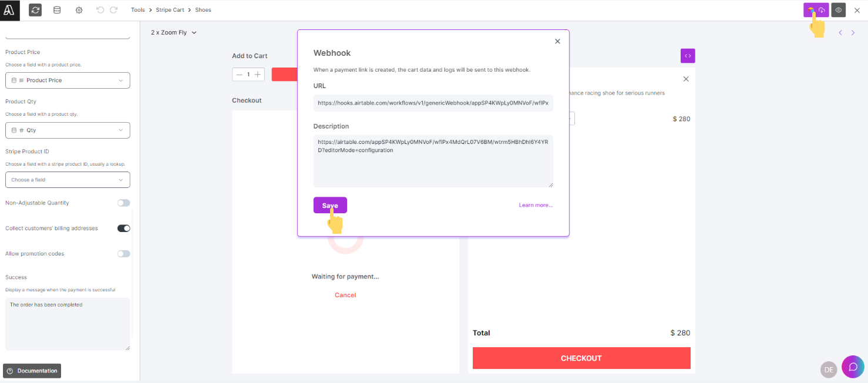Open the Product Price field dropdown
The width and height of the screenshot is (868, 383).
point(68,80)
